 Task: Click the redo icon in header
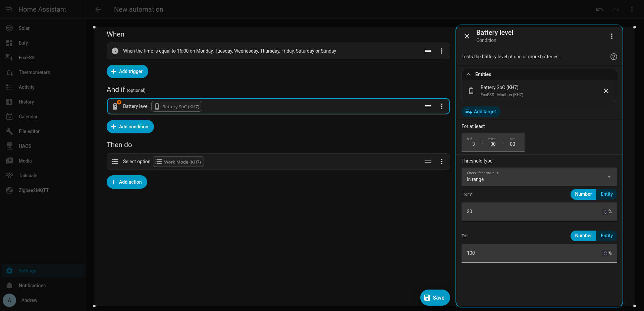click(x=616, y=9)
